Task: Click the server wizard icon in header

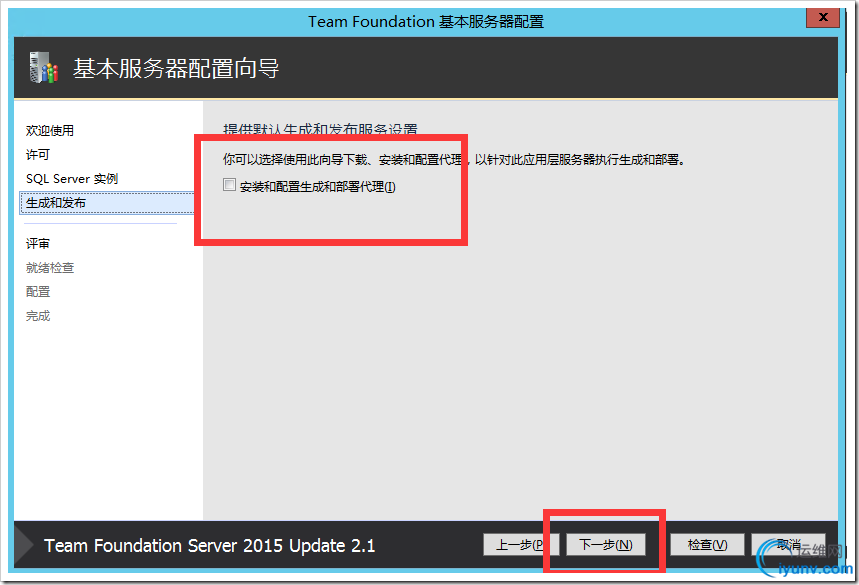Action: point(44,68)
